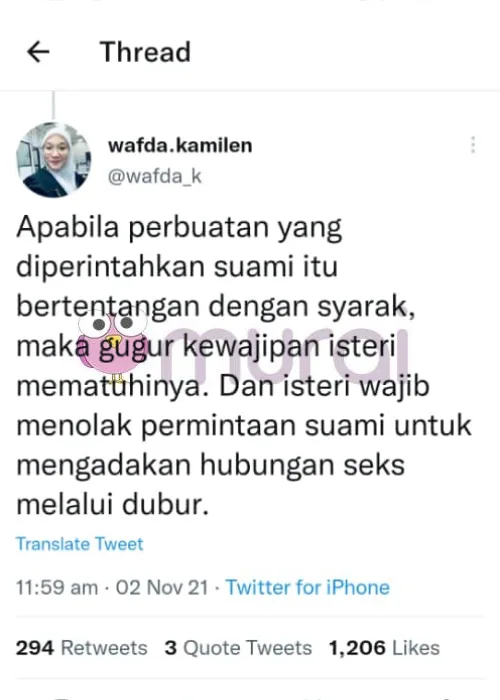Go back using the left arrow
This screenshot has width=500, height=700.
tap(38, 52)
